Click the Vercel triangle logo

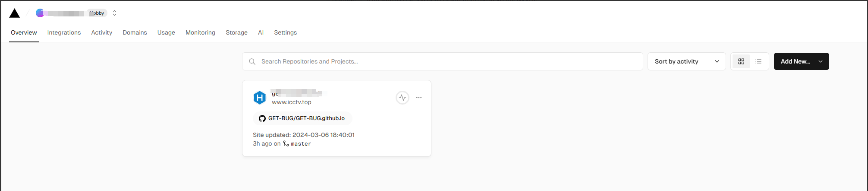(15, 13)
